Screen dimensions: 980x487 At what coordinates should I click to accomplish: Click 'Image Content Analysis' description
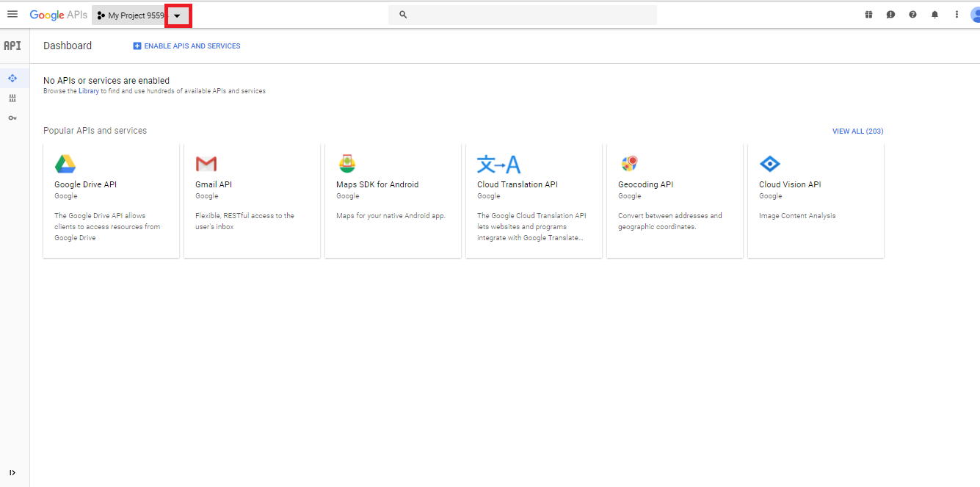click(x=797, y=216)
